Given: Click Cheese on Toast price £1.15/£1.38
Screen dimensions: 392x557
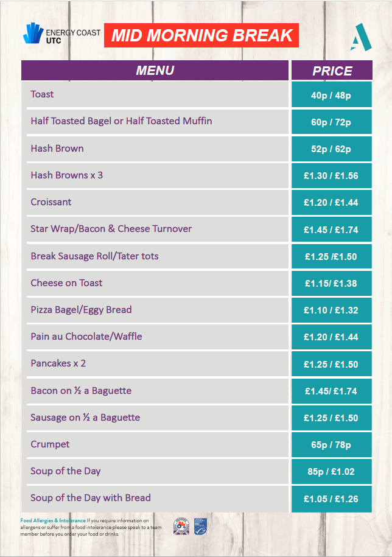Looking at the screenshot, I should click(x=332, y=284).
